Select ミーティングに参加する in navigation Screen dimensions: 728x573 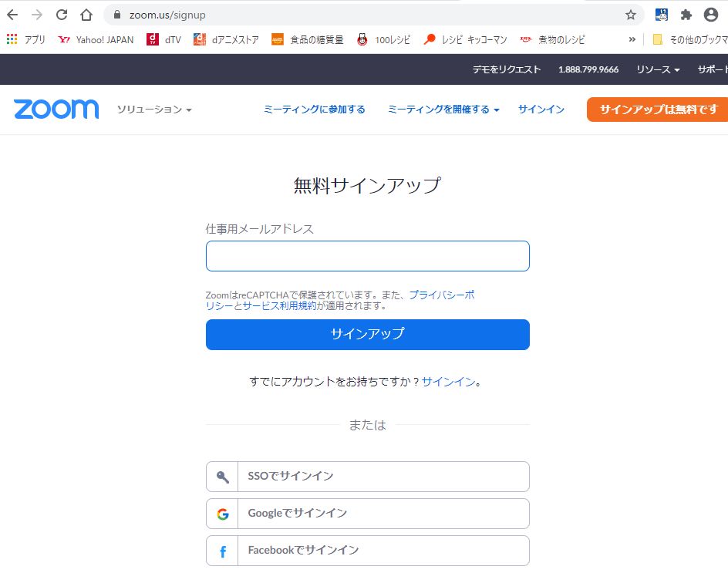coord(314,110)
